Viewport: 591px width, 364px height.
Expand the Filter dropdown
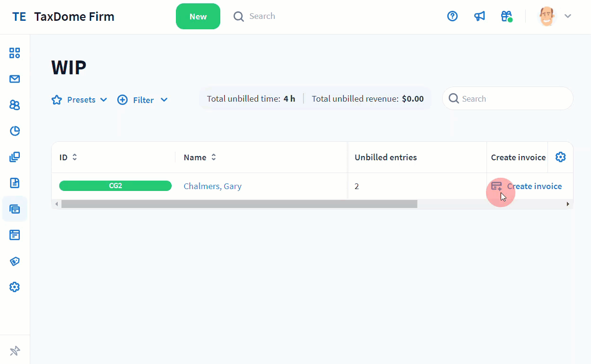(142, 100)
